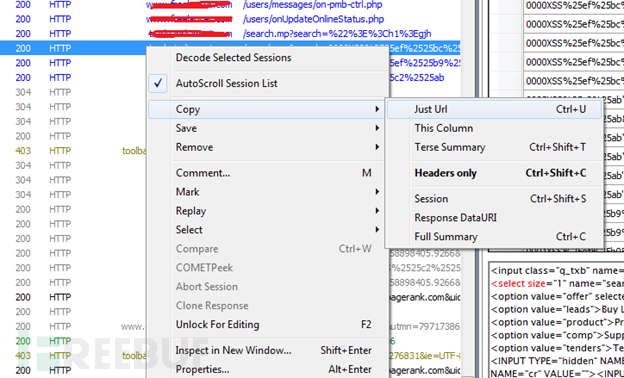The image size is (624, 378).
Task: Open Inspect in New Window
Action: pos(266,351)
